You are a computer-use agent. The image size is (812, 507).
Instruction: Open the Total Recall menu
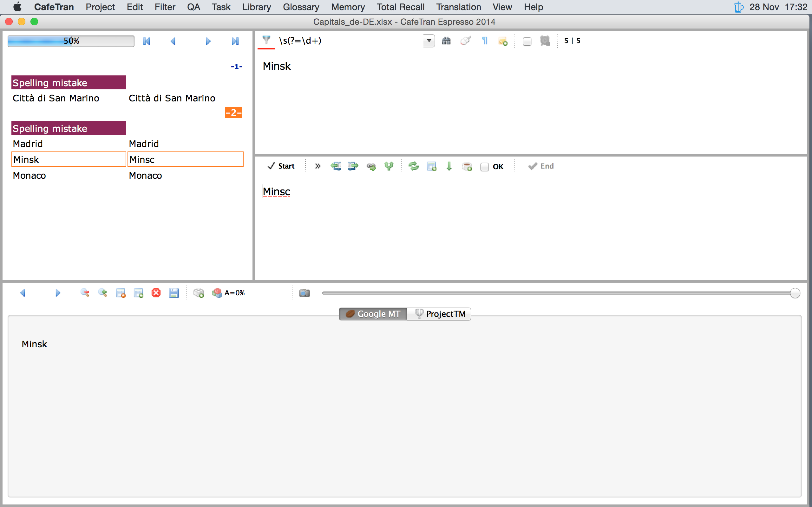[x=400, y=7]
